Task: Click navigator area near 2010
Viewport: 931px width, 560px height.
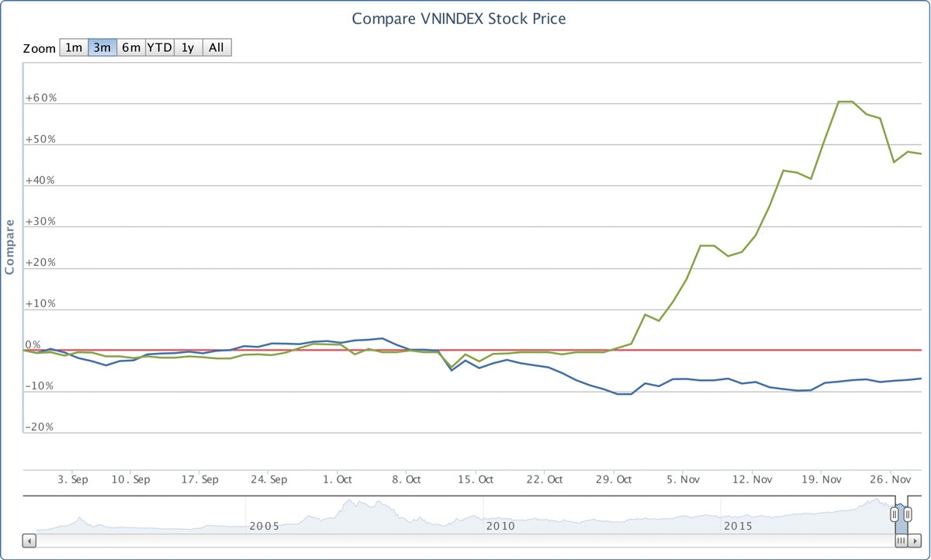Action: click(500, 516)
